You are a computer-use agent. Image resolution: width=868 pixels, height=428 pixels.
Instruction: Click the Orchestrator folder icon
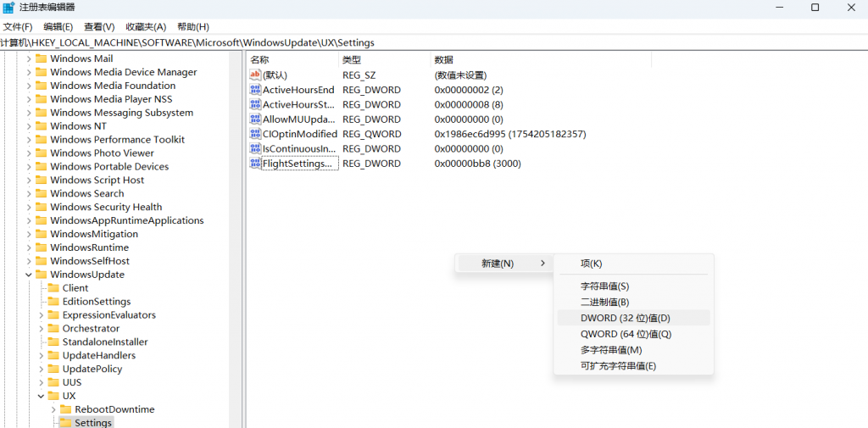(53, 329)
